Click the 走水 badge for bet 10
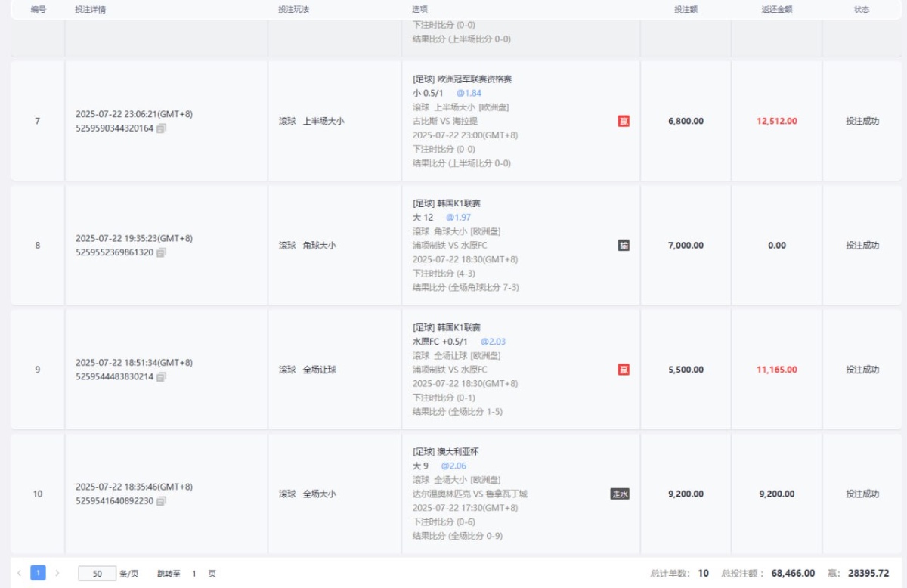This screenshot has width=907, height=588. pyautogui.click(x=620, y=494)
